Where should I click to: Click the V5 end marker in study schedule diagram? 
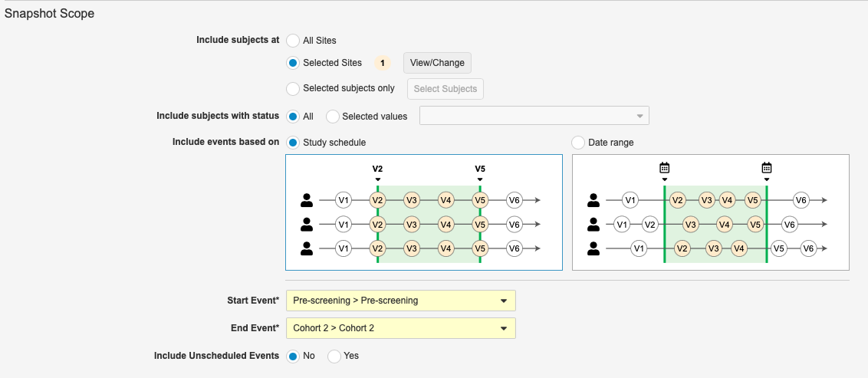click(x=479, y=169)
